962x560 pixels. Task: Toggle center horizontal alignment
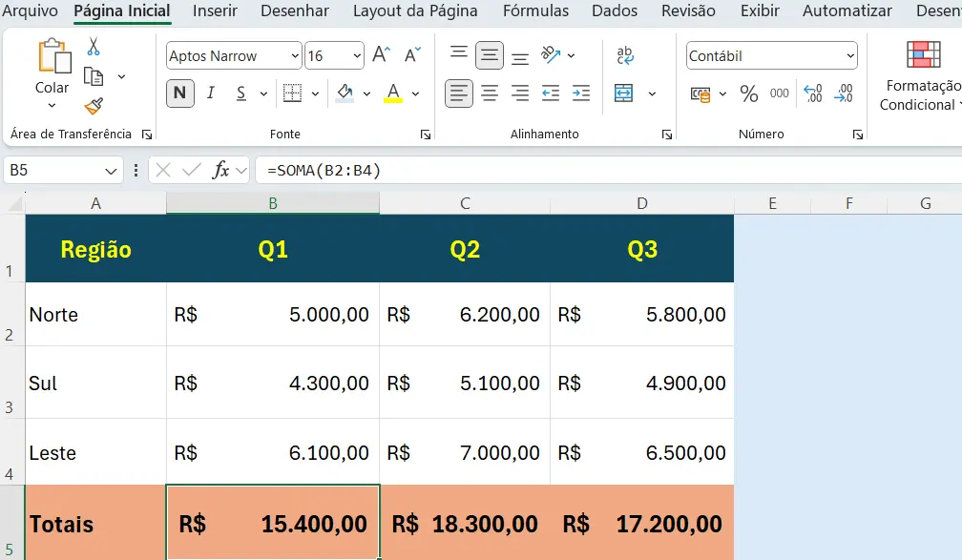pos(490,93)
